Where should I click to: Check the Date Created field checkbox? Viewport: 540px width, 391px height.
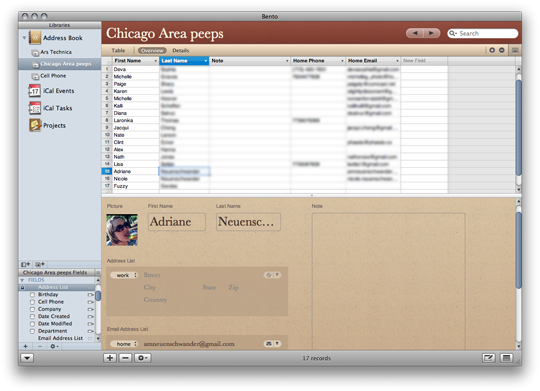click(32, 317)
